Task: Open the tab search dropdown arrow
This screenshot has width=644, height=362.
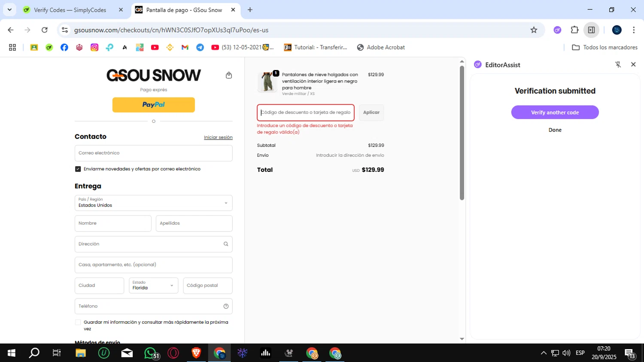Action: click(9, 9)
